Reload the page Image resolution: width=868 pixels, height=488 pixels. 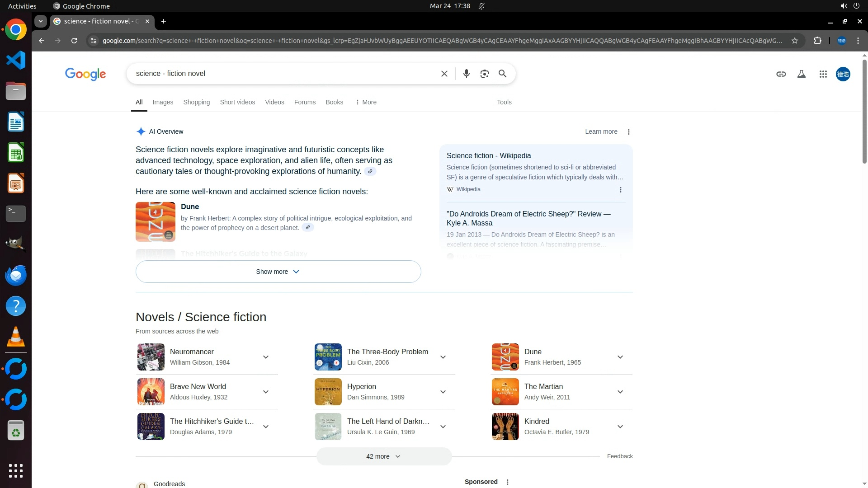[74, 41]
